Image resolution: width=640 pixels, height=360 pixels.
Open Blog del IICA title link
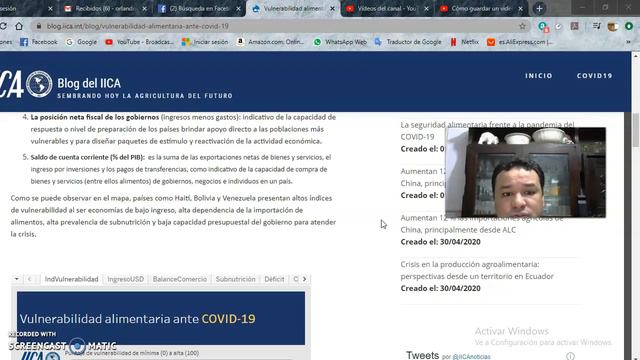(x=89, y=83)
